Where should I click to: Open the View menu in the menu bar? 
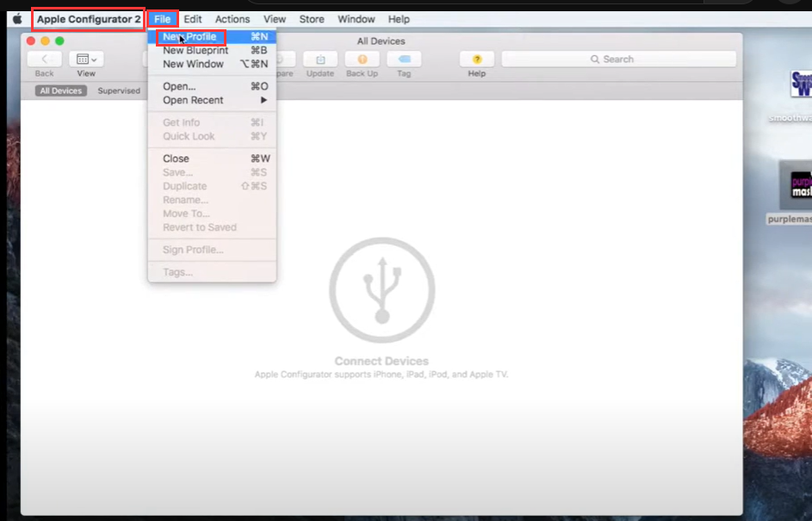point(275,19)
